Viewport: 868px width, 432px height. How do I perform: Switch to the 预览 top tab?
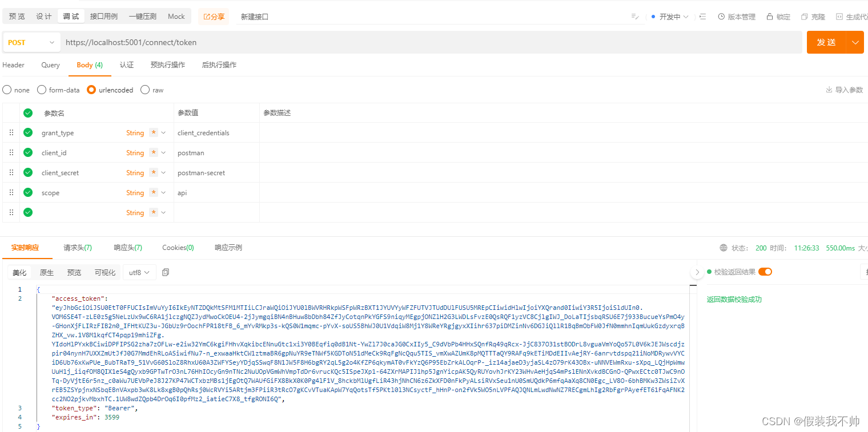click(17, 17)
